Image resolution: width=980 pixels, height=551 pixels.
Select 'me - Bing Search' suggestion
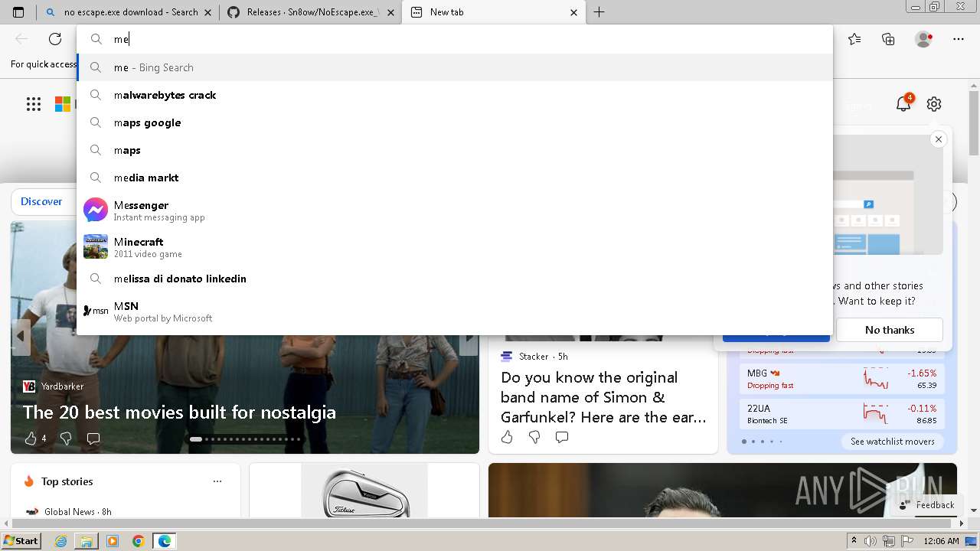point(455,67)
